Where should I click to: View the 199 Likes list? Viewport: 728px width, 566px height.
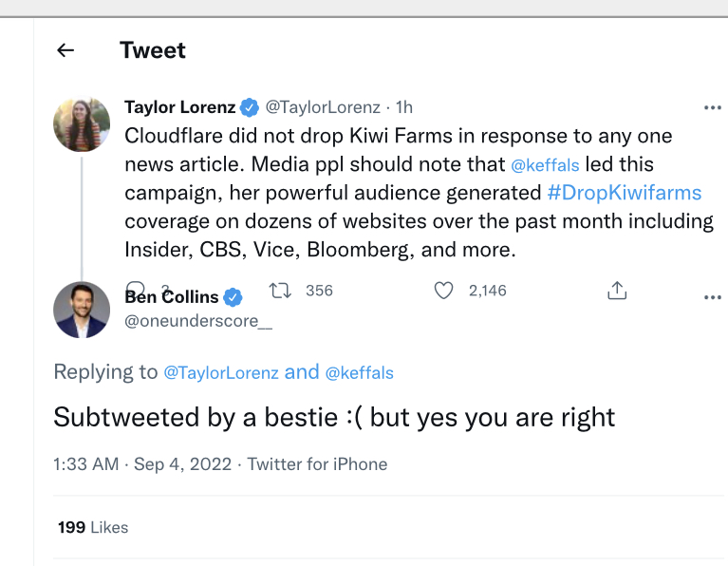point(93,527)
